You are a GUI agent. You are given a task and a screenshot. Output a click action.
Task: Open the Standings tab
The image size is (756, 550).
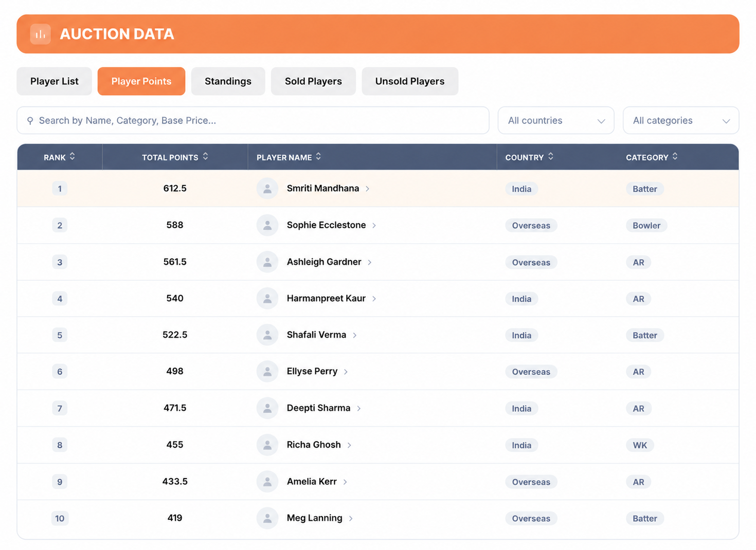[228, 81]
